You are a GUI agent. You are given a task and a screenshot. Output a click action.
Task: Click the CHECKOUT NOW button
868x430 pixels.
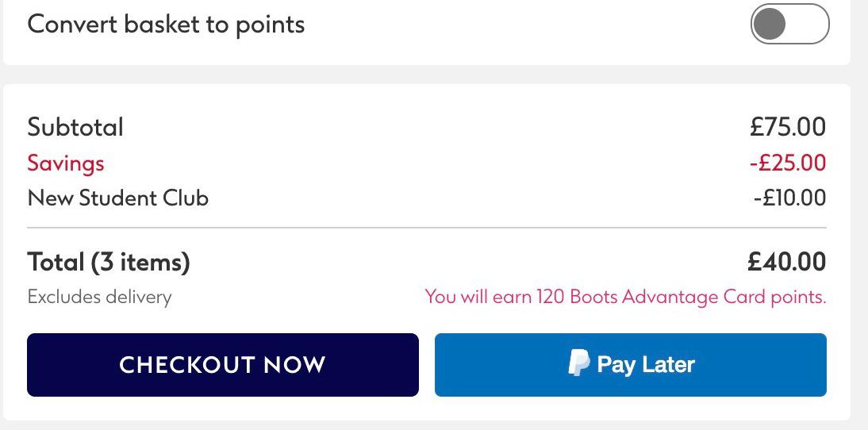(x=222, y=365)
